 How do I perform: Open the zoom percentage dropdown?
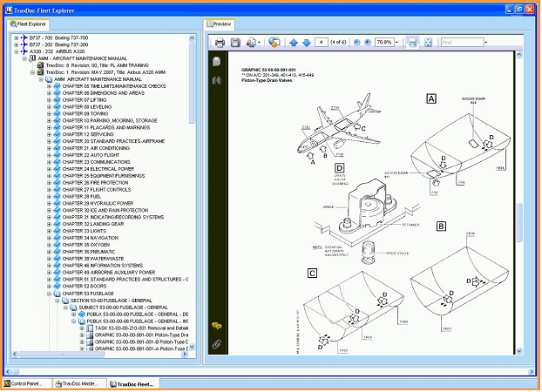(397, 42)
